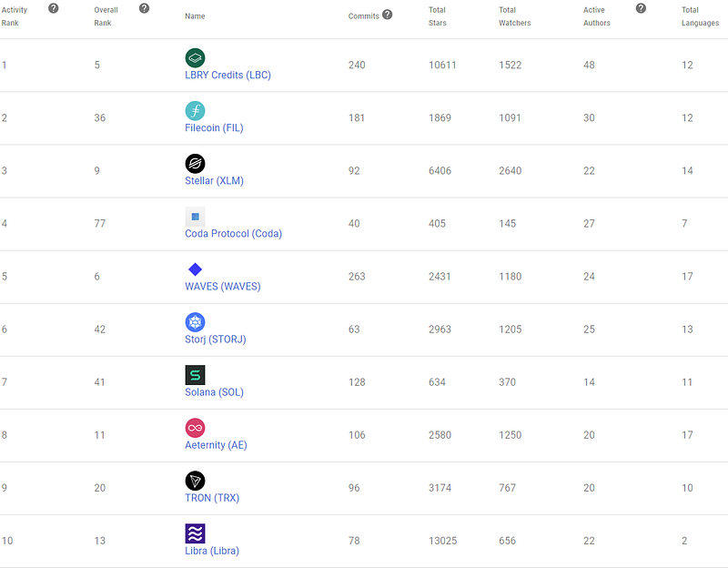Screen dimensions: 728x568
Task: Click the TRON logo icon
Action: point(195,481)
